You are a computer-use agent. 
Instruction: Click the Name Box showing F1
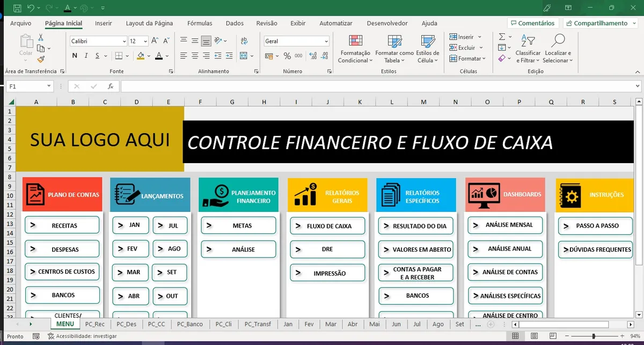[26, 86]
